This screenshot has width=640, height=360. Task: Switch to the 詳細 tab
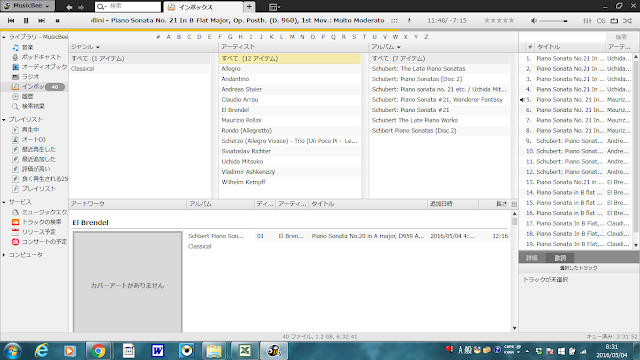(531, 258)
